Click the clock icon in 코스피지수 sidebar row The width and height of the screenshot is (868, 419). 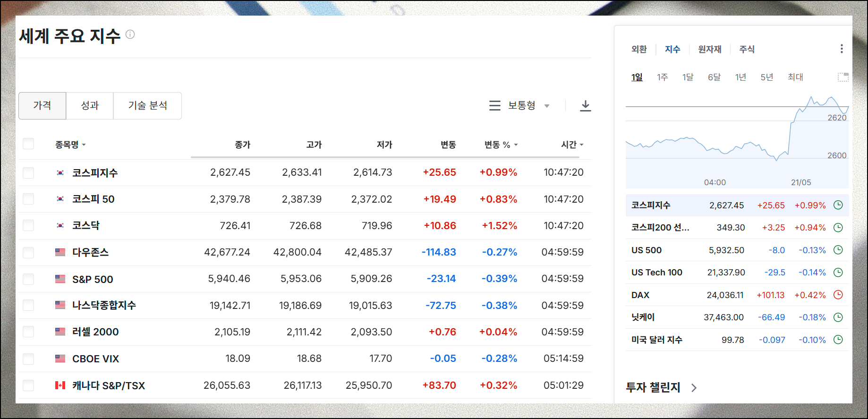pos(838,205)
